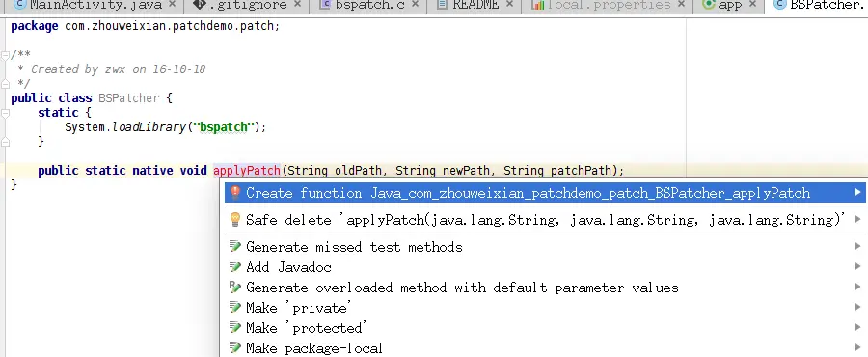
Task: Click the .gitignore tab file icon
Action: pos(199,5)
